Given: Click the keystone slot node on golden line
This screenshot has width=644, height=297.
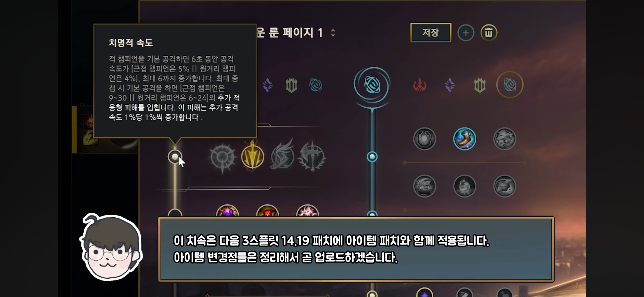Looking at the screenshot, I should (175, 157).
